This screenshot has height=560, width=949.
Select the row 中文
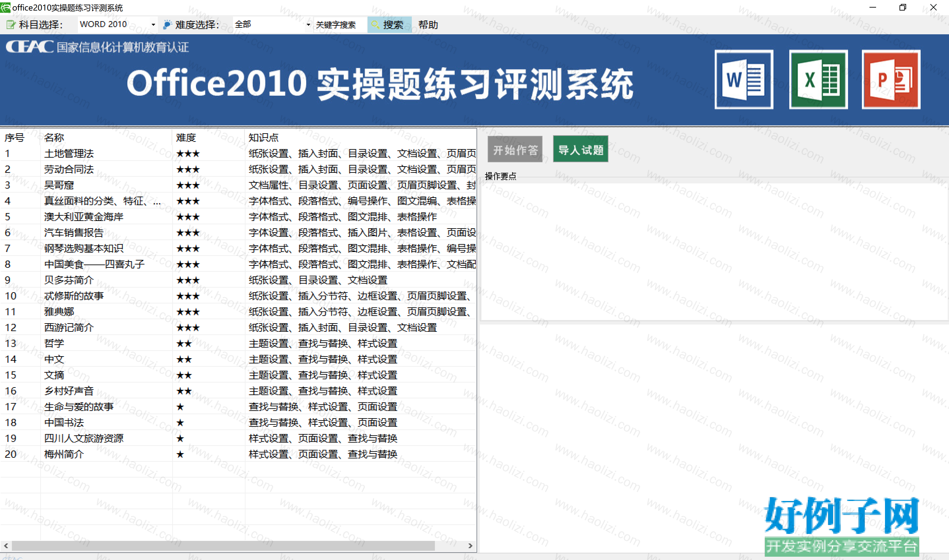coord(238,359)
